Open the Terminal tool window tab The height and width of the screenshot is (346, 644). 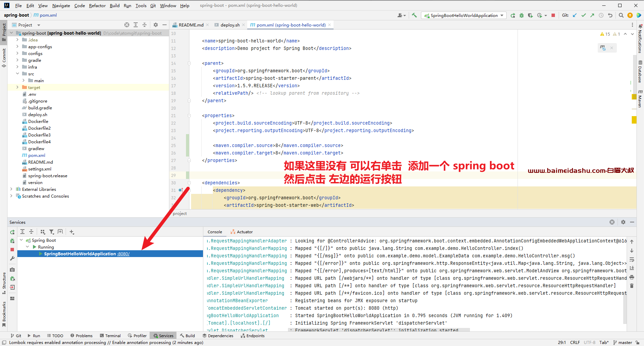point(110,335)
